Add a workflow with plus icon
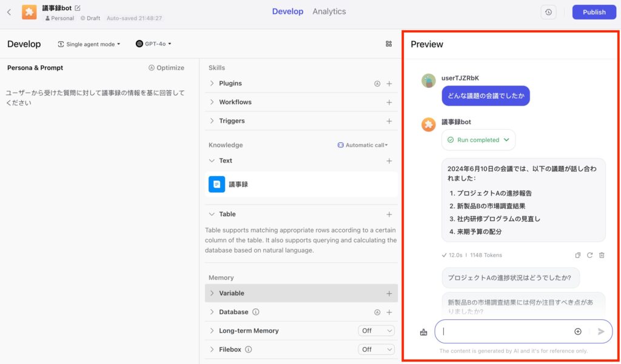Screen dimensions: 621x364 tap(389, 102)
